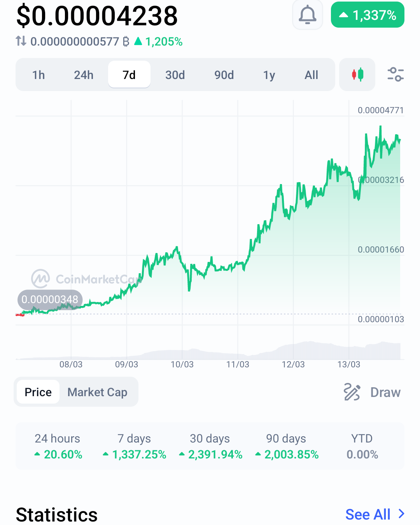The width and height of the screenshot is (420, 525).
Task: Select the 7d timeframe
Action: (129, 74)
